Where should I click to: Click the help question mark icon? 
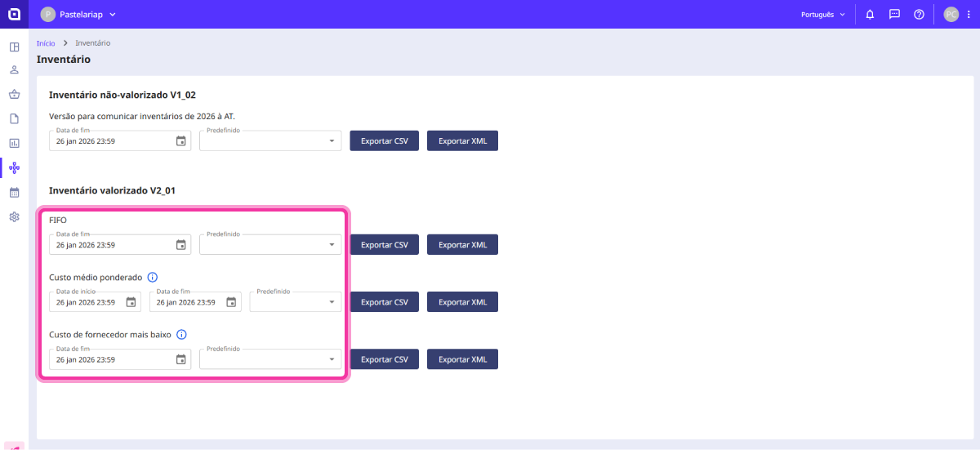(919, 14)
